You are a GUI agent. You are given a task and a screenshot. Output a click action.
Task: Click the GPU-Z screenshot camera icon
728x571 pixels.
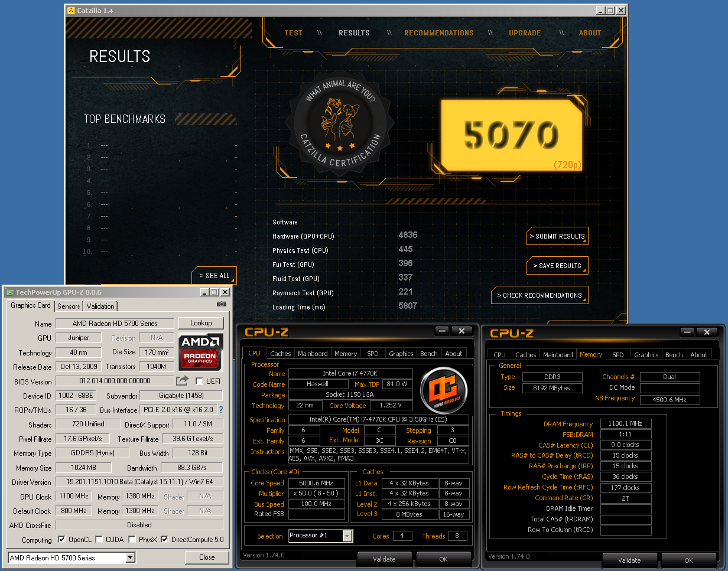(222, 304)
